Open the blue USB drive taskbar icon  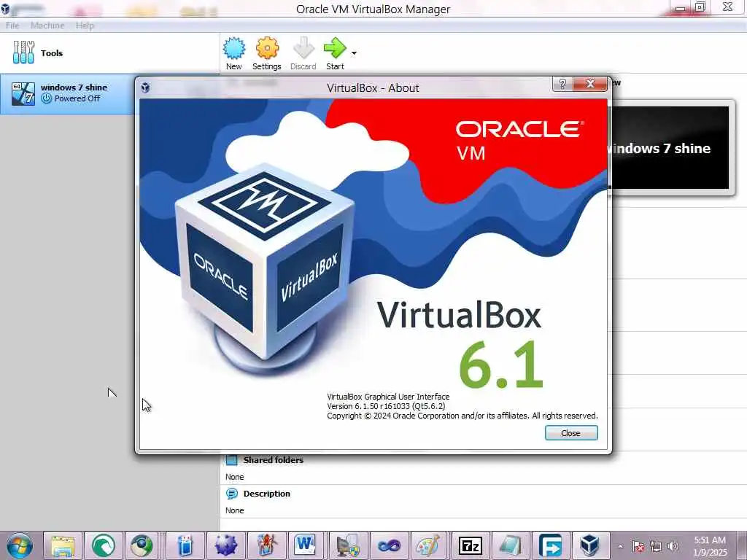coord(185,545)
